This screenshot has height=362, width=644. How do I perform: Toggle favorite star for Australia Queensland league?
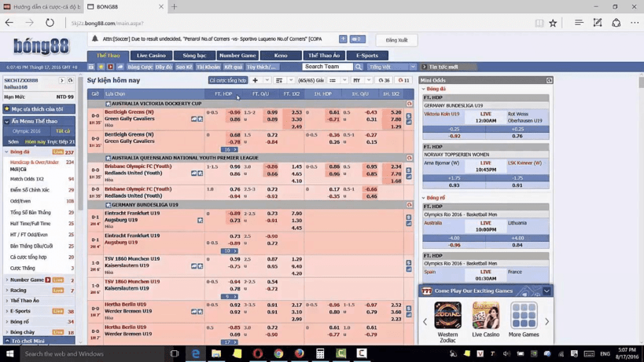click(109, 158)
